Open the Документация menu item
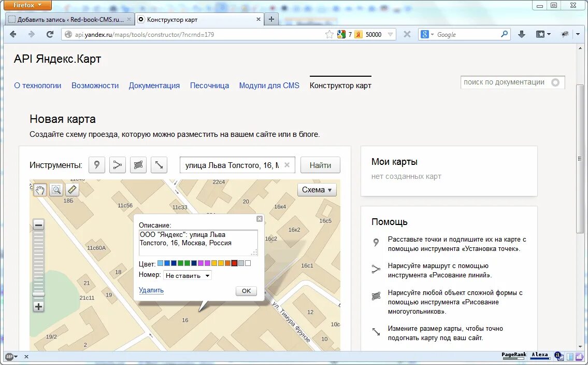 click(154, 86)
